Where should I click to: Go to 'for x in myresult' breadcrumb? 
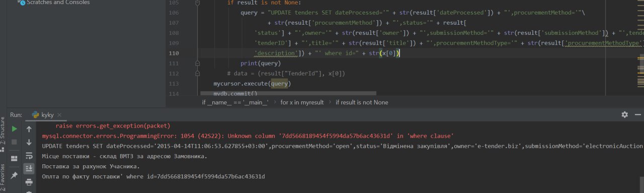tap(302, 102)
